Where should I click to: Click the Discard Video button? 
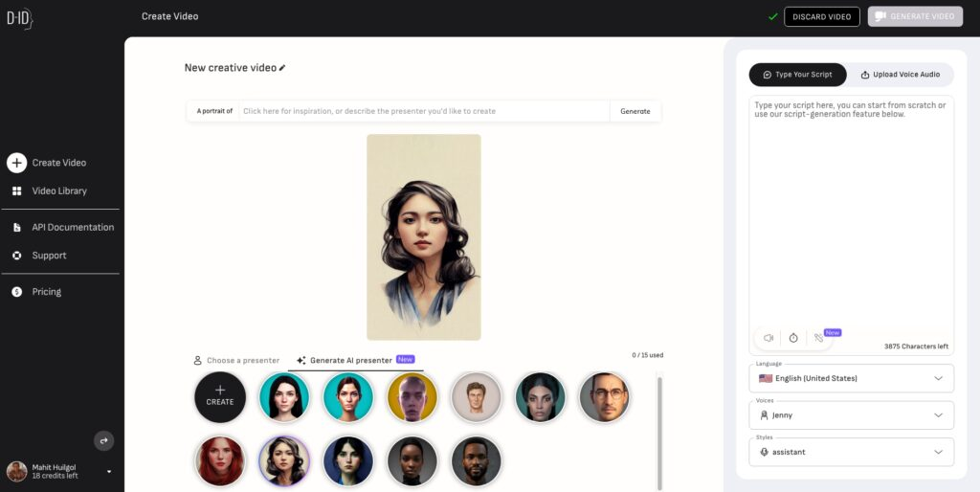822,17
